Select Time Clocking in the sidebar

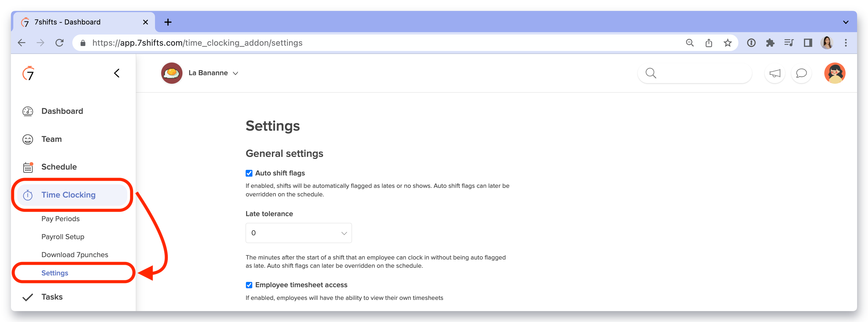point(72,195)
